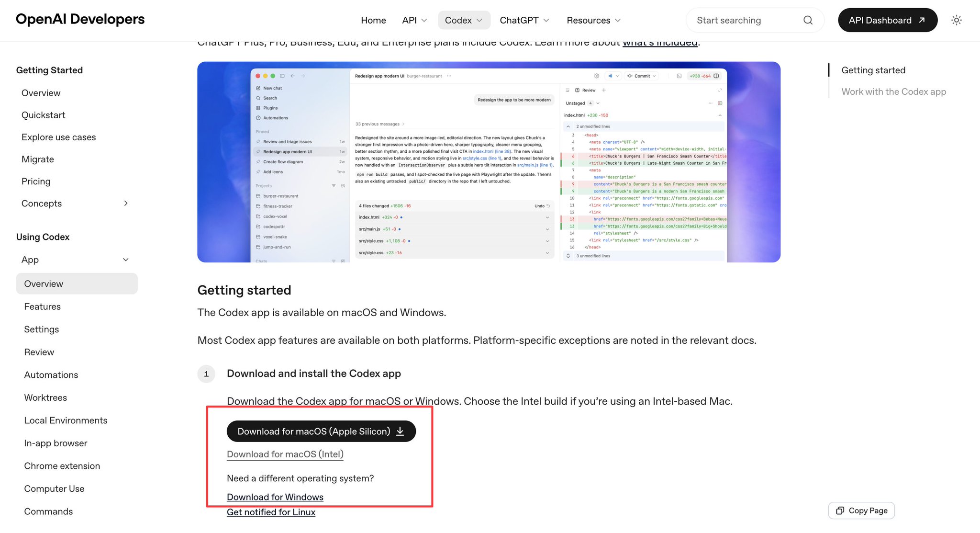This screenshot has width=980, height=533.
Task: Expand the ChatGPT navigation dropdown
Action: click(x=524, y=20)
